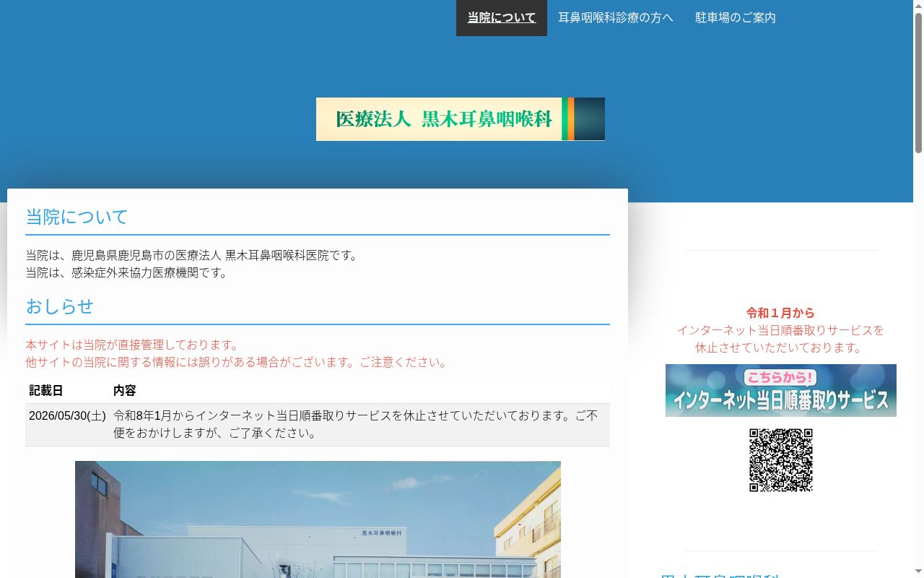This screenshot has width=924, height=578.
Task: Click the clinic building photo
Action: (x=318, y=519)
